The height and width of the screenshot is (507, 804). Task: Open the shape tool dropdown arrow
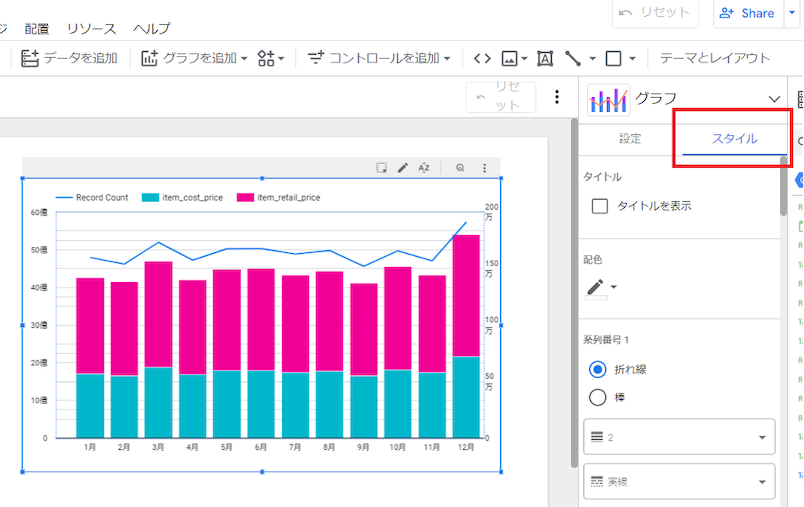(x=632, y=58)
